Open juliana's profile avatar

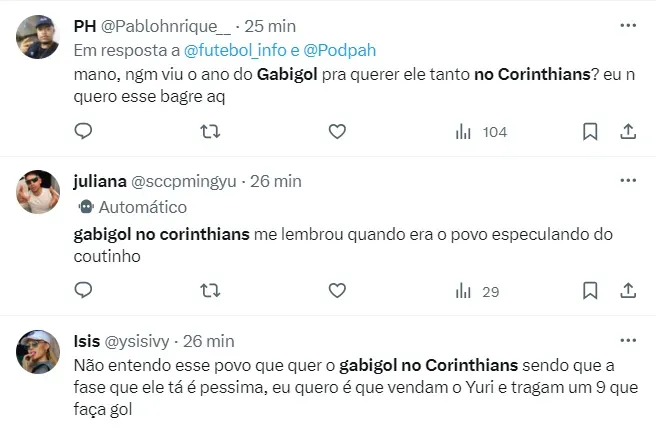click(37, 192)
